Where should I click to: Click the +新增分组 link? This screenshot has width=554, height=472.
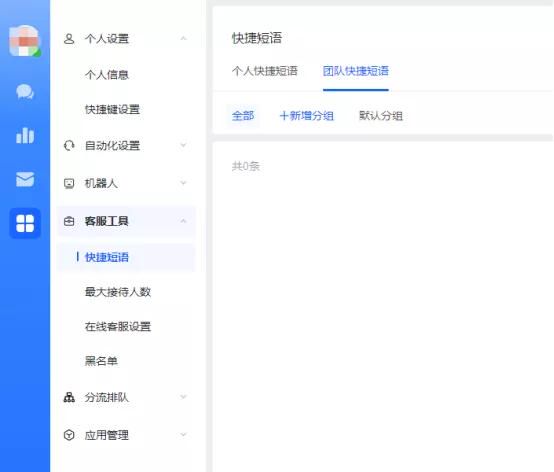point(306,116)
